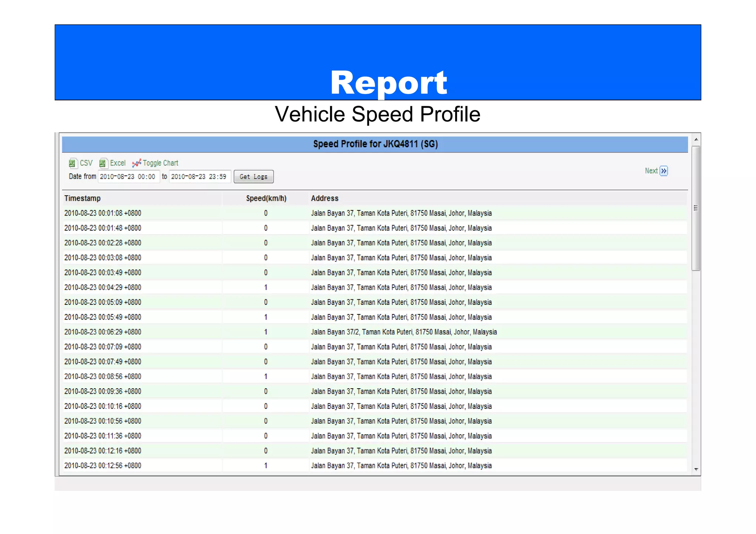Click speed value in 00:12:56 row

266,465
